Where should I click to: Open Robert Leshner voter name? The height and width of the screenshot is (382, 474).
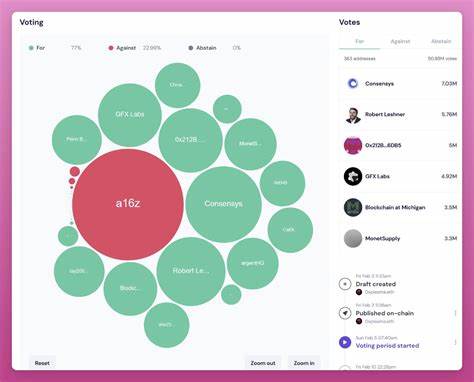pos(385,114)
